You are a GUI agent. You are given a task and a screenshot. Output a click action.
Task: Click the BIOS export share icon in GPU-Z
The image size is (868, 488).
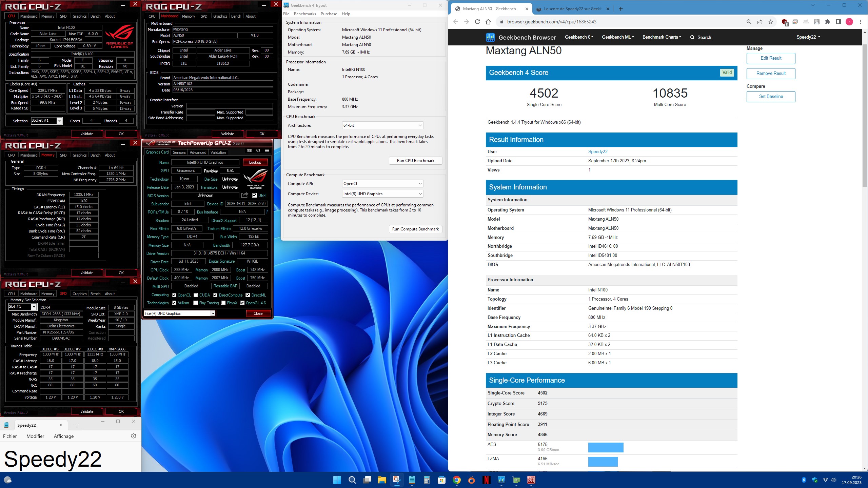click(245, 195)
